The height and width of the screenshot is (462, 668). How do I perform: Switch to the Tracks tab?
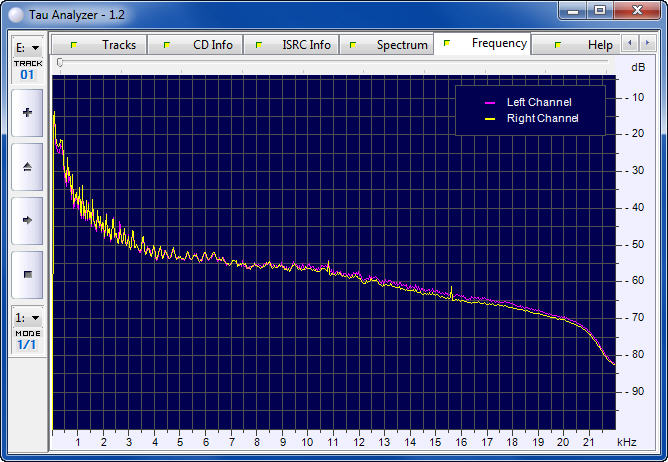[100, 45]
